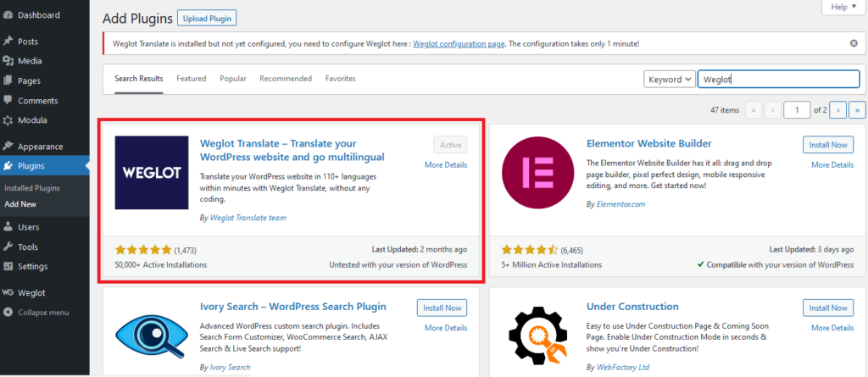Click the Upload Plugin button

pos(207,18)
